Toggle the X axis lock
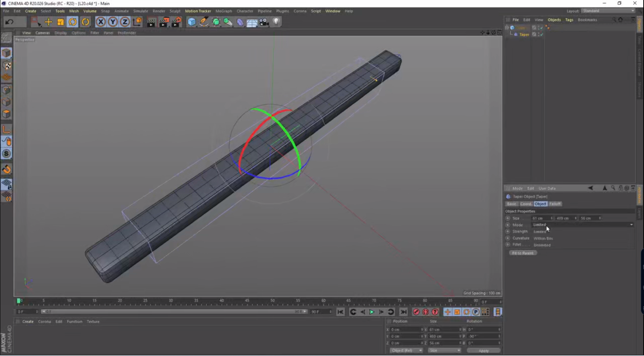Image resolution: width=644 pixels, height=356 pixels. [x=100, y=22]
